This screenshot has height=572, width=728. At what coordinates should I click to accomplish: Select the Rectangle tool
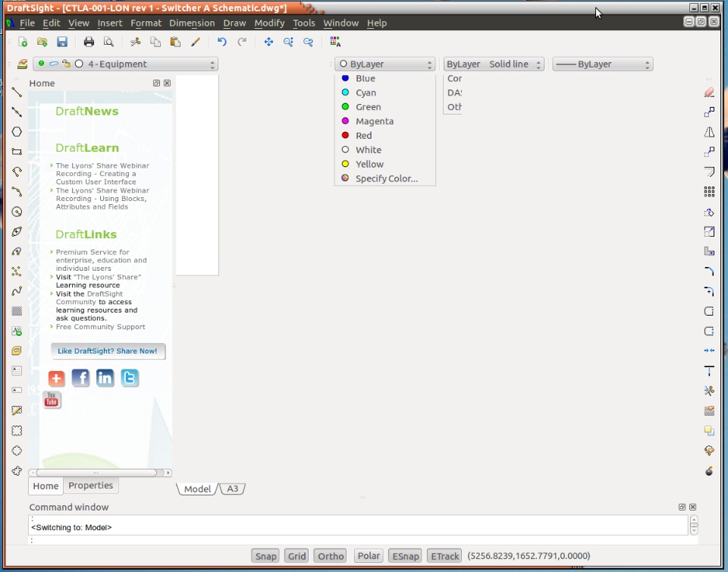pyautogui.click(x=17, y=152)
